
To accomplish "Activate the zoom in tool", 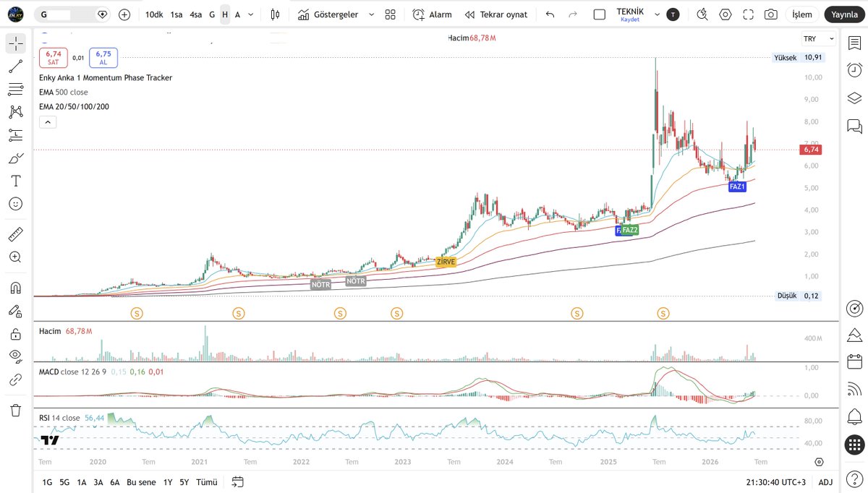I will 16,257.
